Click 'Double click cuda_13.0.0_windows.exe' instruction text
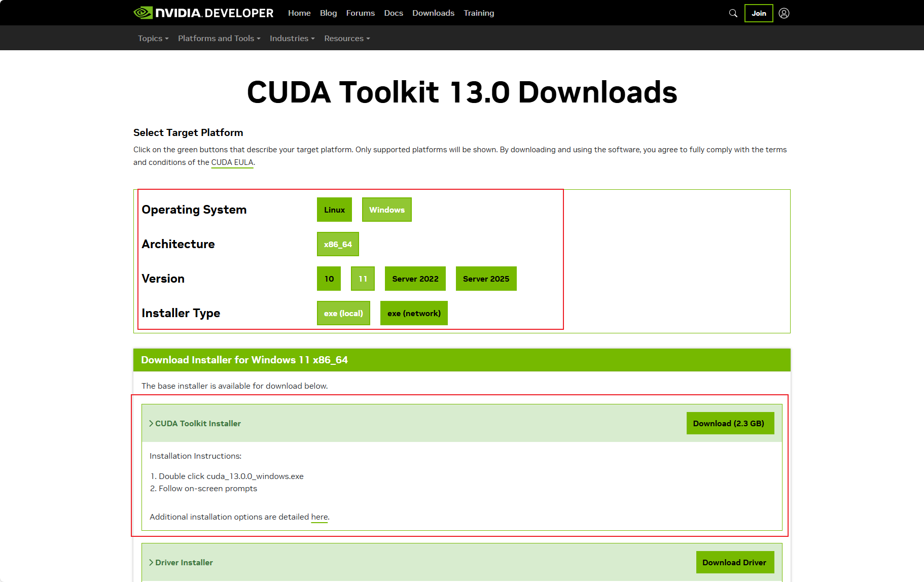Screen dimensions: 924x582 point(231,476)
